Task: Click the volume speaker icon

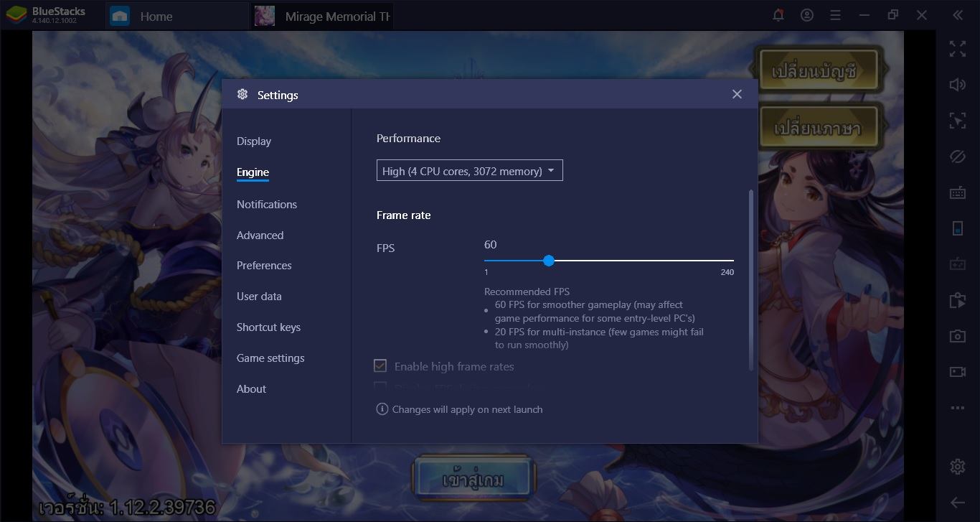Action: 958,85
